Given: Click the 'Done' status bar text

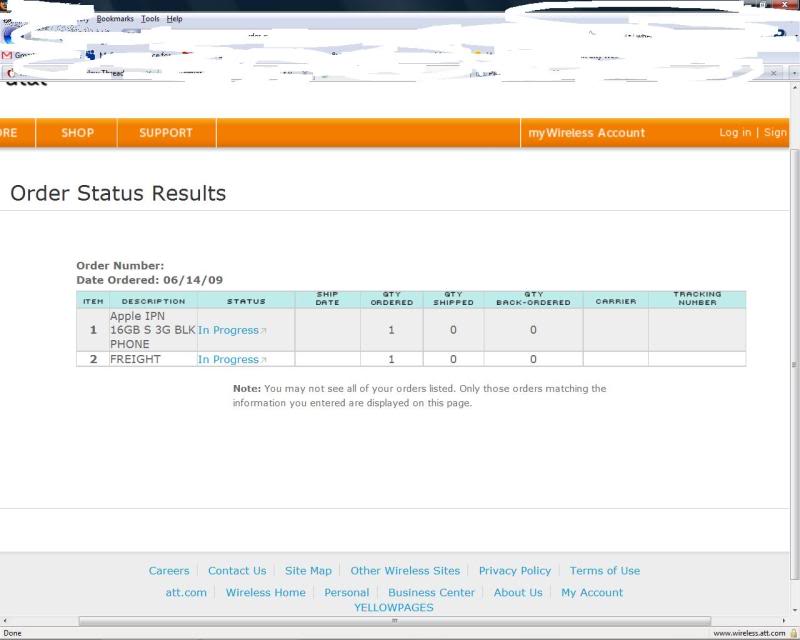Looking at the screenshot, I should tap(12, 633).
